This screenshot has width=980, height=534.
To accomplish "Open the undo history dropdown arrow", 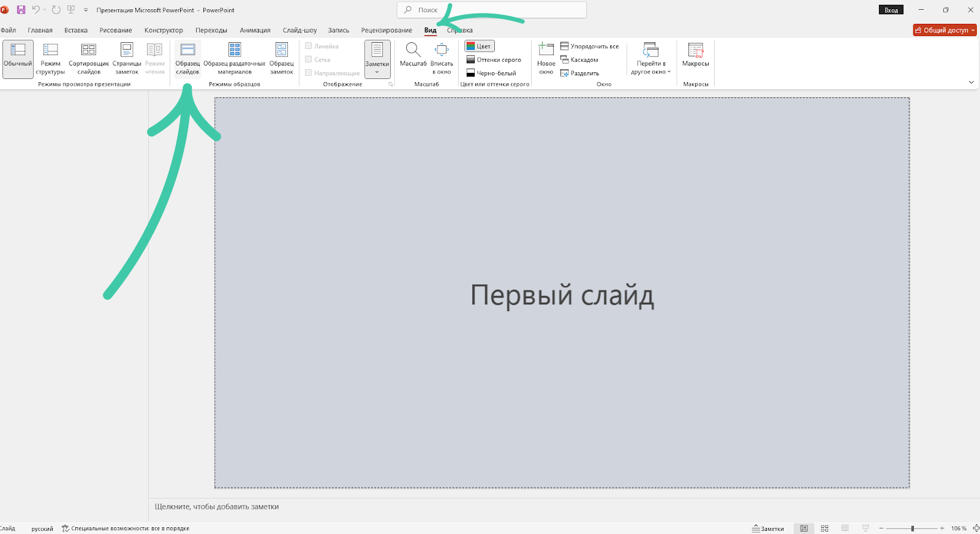I will click(x=45, y=10).
